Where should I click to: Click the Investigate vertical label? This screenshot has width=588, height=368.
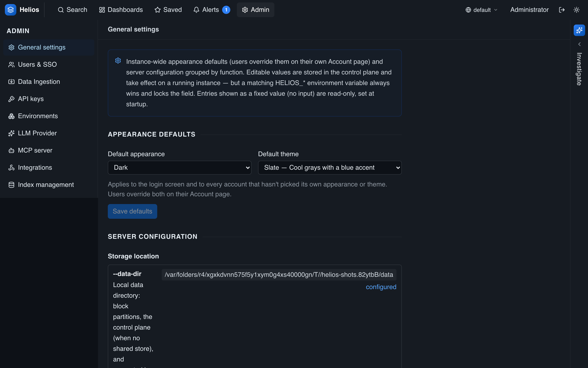[x=579, y=69]
